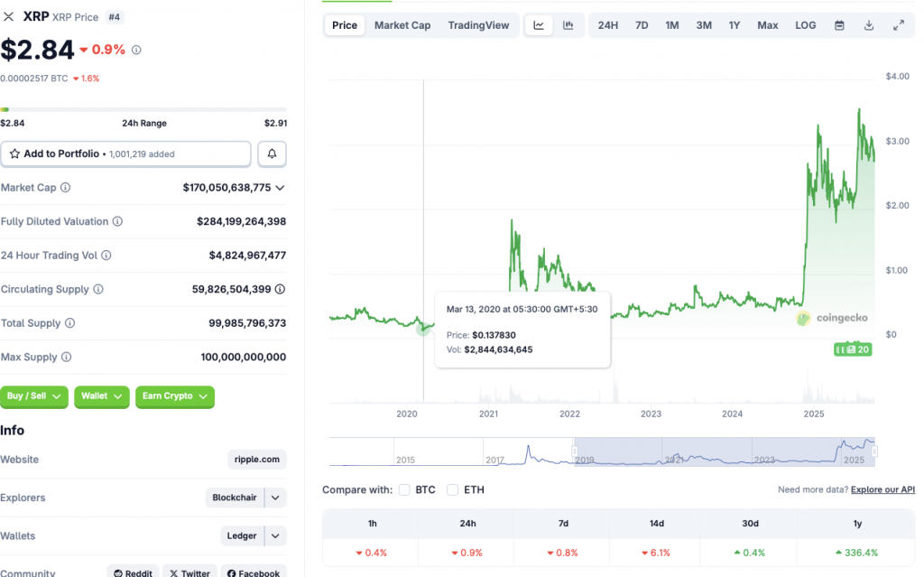Click the X close icon beside XRP
This screenshot has height=577, width=924.
[9, 16]
